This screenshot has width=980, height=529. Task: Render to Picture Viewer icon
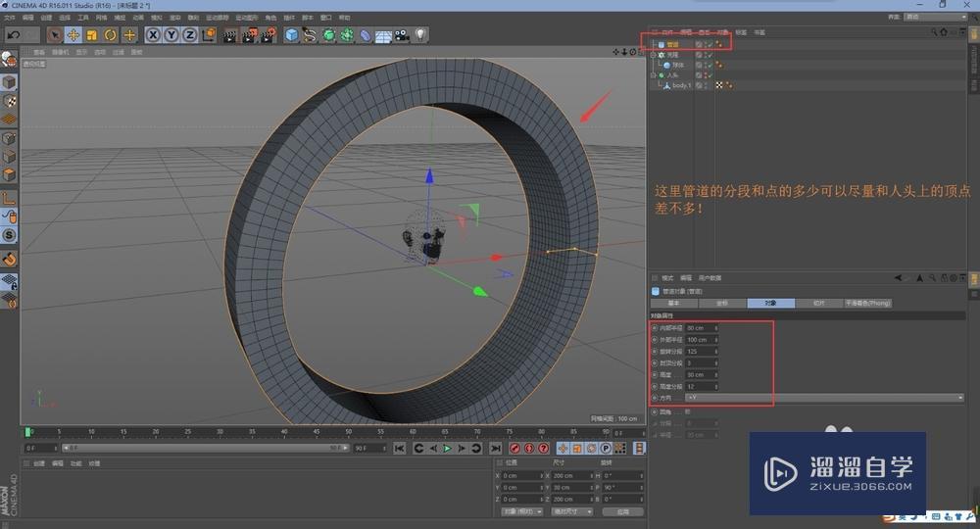[x=249, y=35]
